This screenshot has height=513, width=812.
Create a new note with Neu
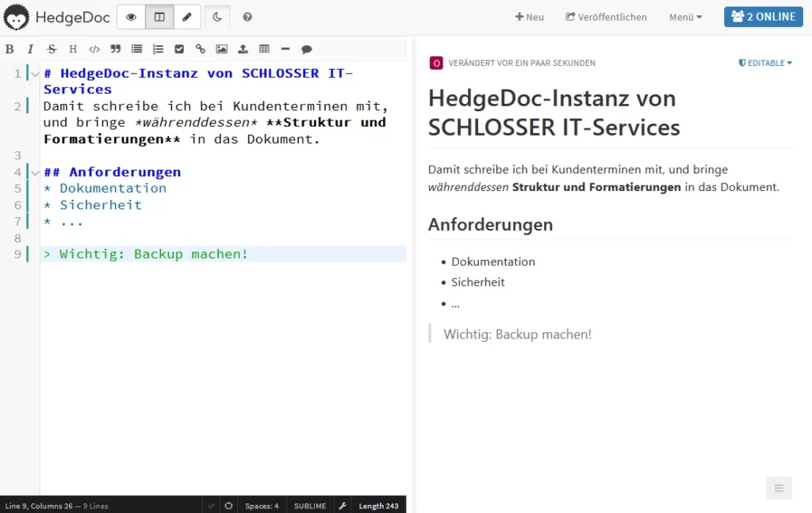529,17
